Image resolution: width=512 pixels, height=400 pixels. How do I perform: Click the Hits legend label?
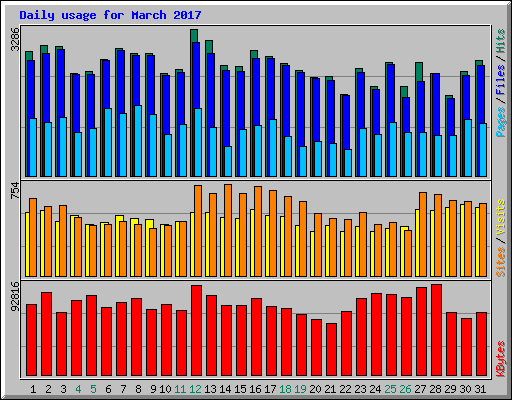500,41
